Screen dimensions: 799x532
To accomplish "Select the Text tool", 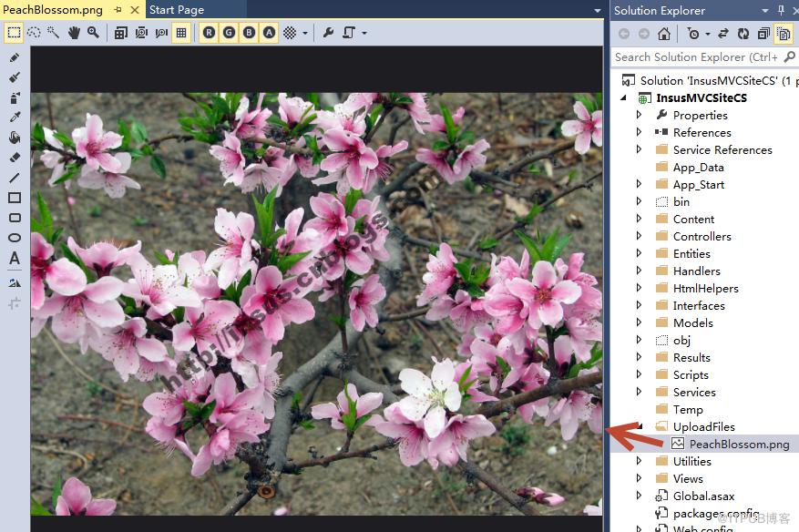I will click(x=15, y=259).
